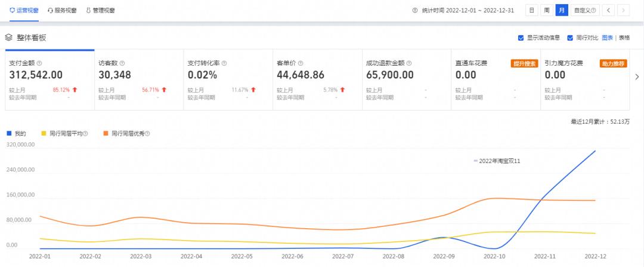This screenshot has height=267, width=644.
Task: Click the previous period arrow icon
Action: tap(608, 10)
